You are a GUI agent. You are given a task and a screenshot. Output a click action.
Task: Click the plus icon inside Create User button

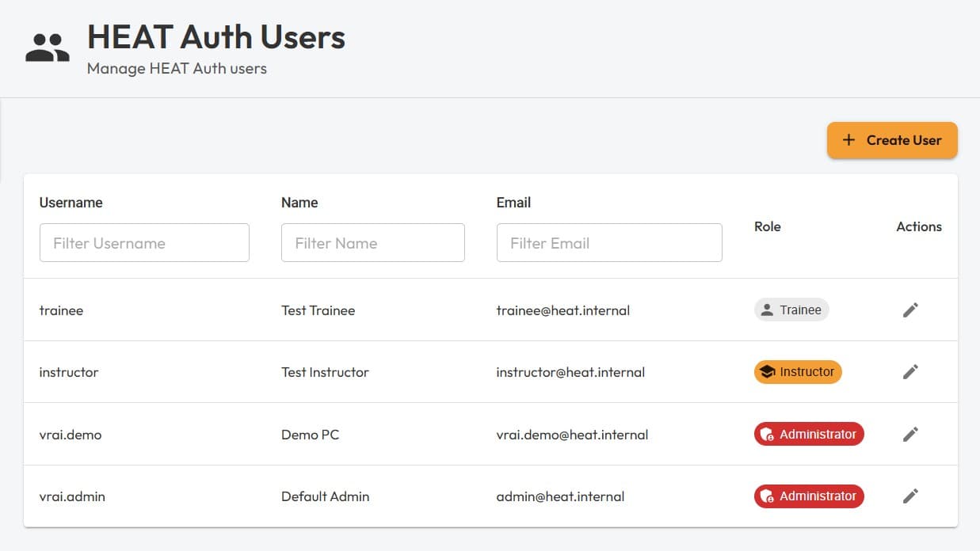click(848, 139)
